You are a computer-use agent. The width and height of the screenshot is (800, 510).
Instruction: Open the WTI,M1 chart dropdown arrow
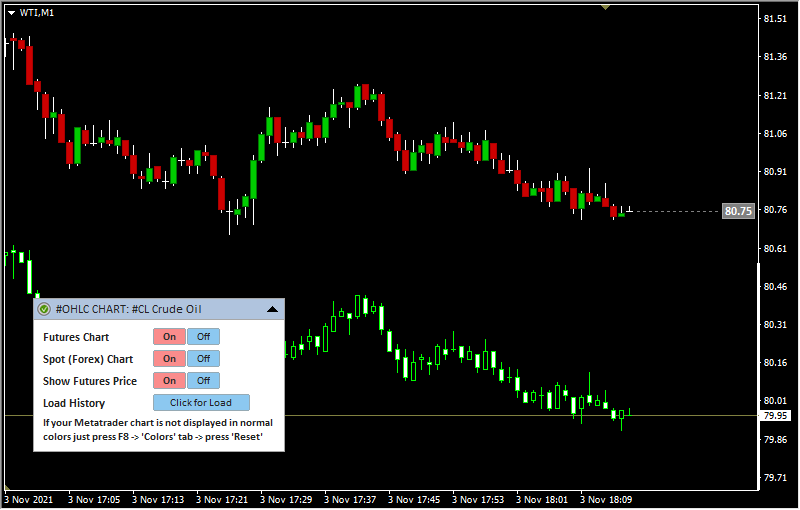point(10,12)
